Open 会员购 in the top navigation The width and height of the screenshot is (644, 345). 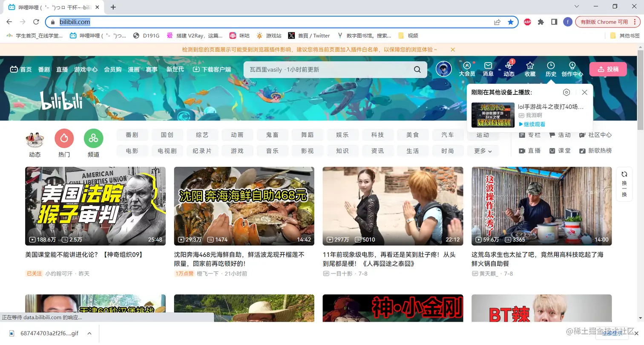(112, 69)
